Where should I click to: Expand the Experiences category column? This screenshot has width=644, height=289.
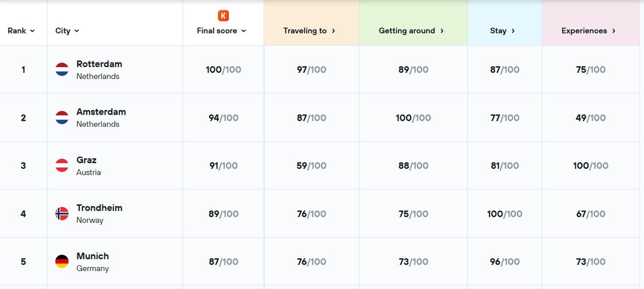(x=588, y=31)
